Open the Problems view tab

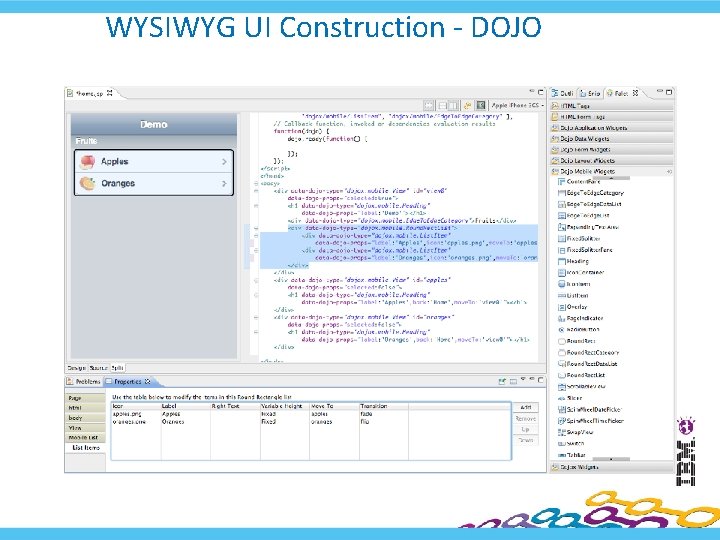point(84,382)
